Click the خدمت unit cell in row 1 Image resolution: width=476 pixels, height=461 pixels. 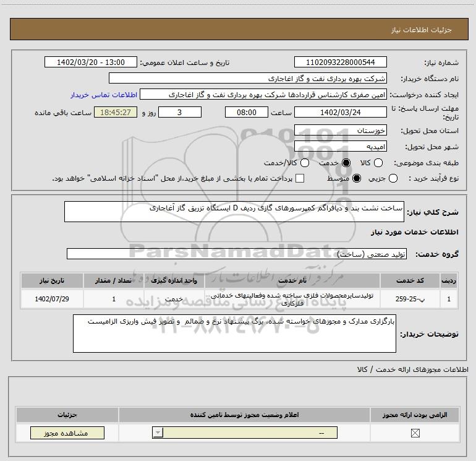coord(174,299)
